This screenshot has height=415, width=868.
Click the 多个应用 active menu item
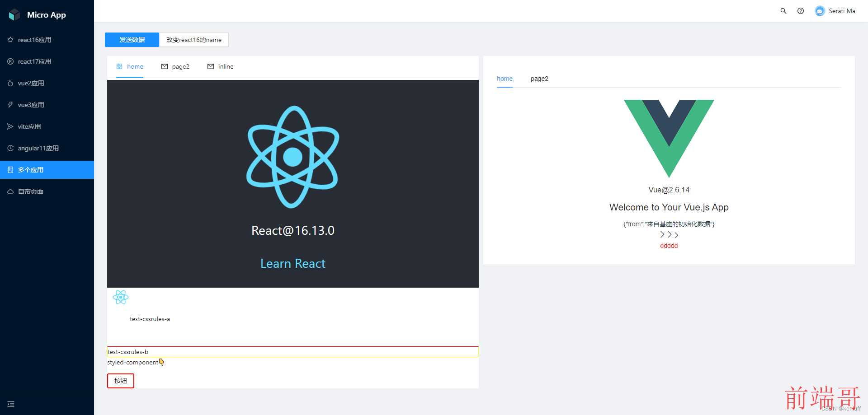[47, 170]
